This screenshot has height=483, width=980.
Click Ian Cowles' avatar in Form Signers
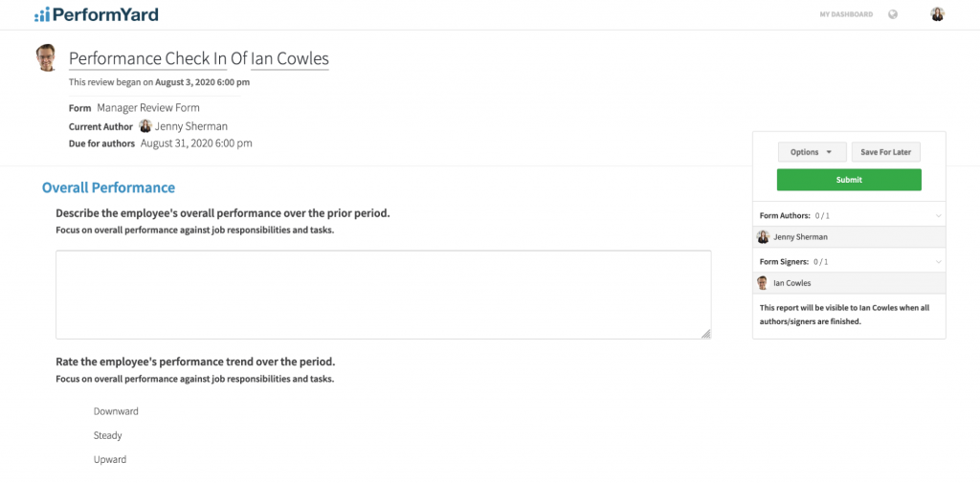(763, 283)
